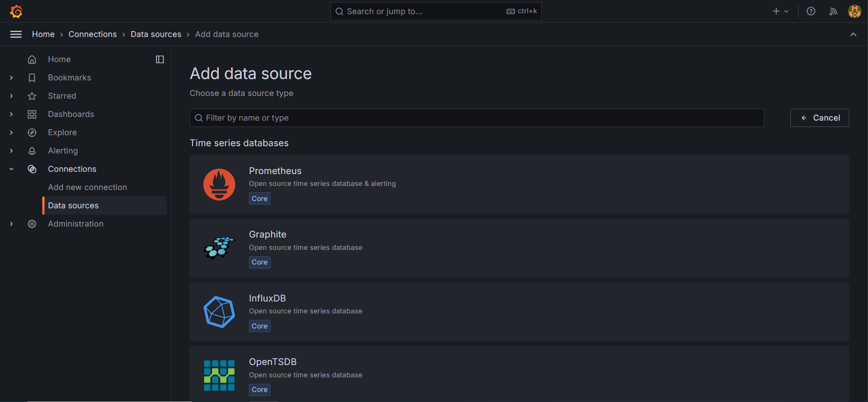Go to Connections breadcrumb
This screenshot has width=868, height=402.
pos(93,34)
